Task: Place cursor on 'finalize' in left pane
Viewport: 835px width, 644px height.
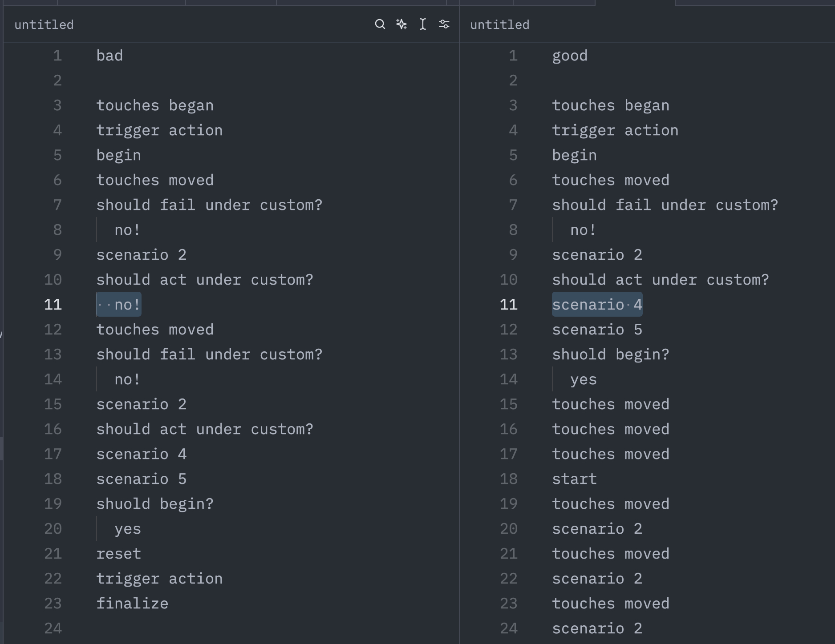Action: (132, 604)
